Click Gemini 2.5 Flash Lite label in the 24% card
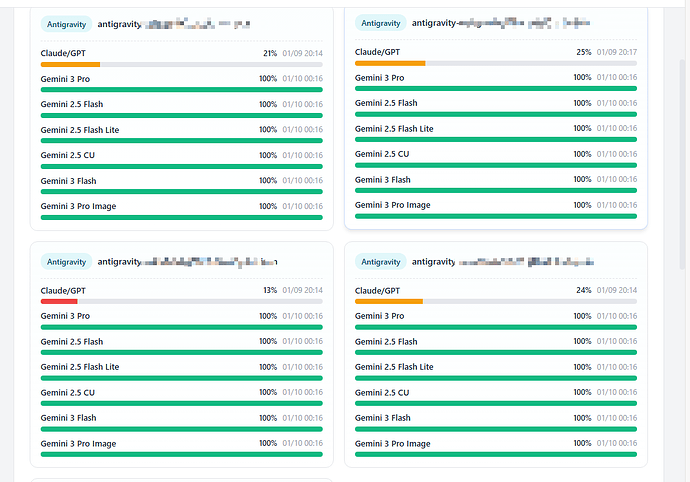 click(394, 367)
